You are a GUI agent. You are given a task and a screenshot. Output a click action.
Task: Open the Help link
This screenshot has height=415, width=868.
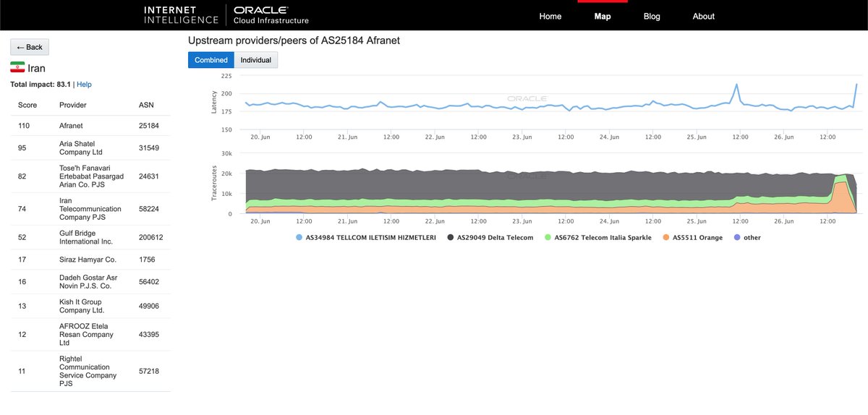(84, 85)
